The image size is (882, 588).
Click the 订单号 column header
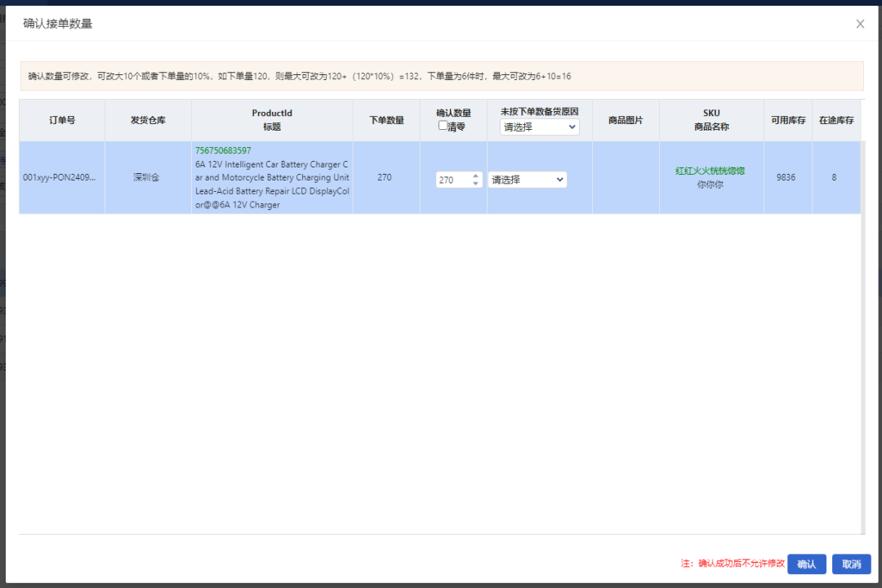click(62, 120)
